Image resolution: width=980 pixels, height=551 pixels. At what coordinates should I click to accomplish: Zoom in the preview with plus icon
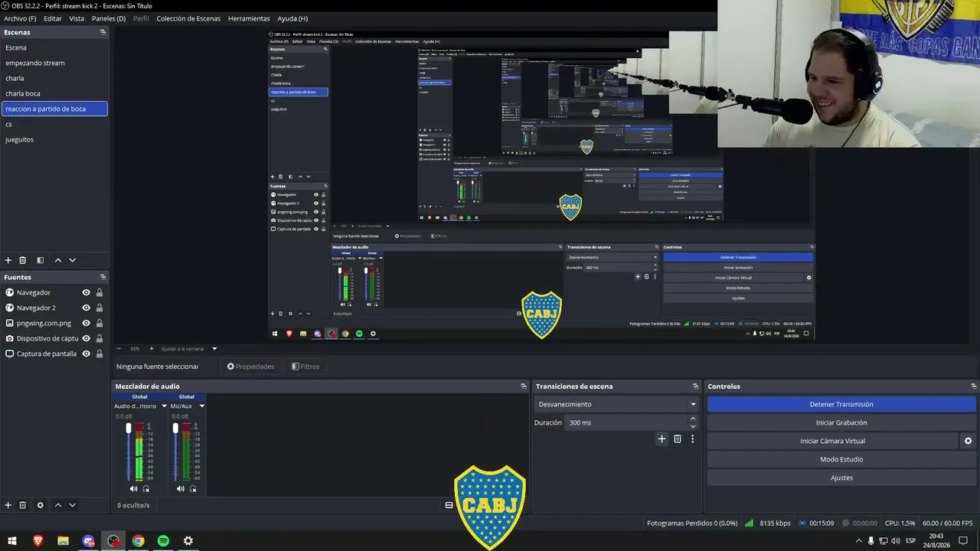[x=151, y=348]
